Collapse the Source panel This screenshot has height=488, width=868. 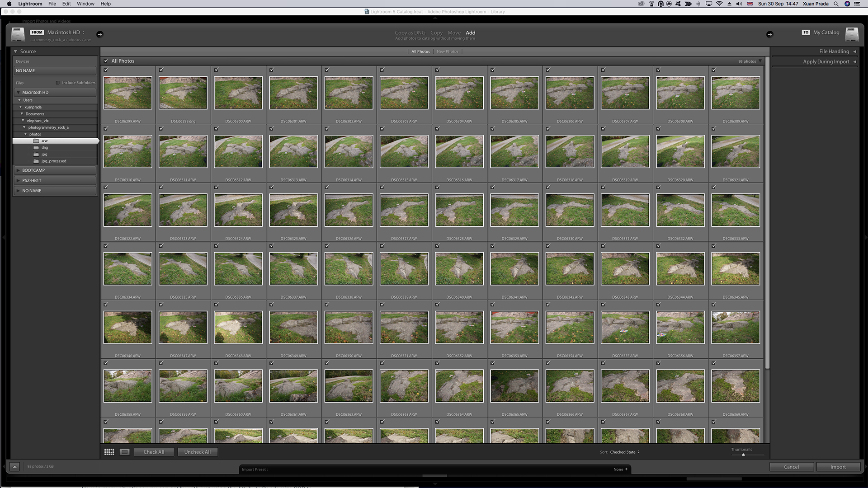point(15,52)
